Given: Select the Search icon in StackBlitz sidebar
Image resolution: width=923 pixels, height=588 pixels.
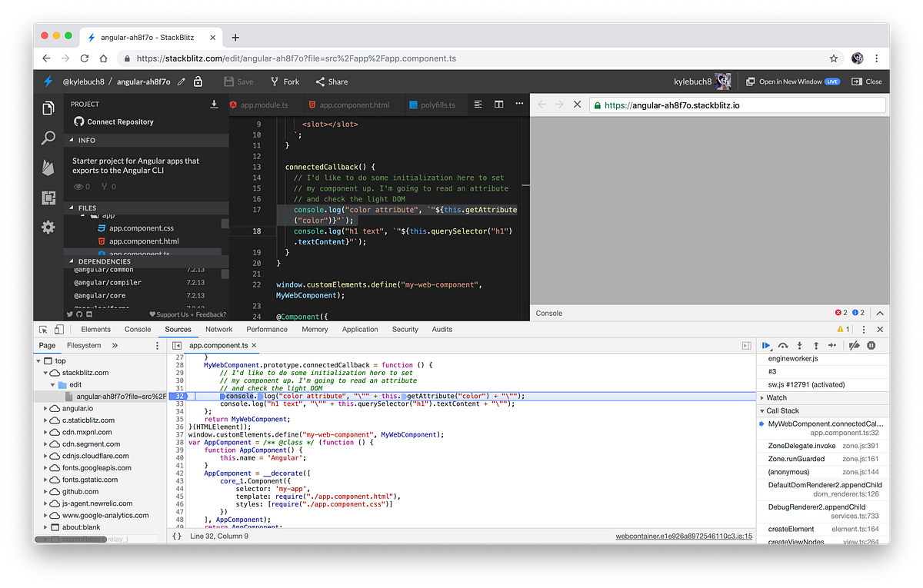Looking at the screenshot, I should point(47,138).
